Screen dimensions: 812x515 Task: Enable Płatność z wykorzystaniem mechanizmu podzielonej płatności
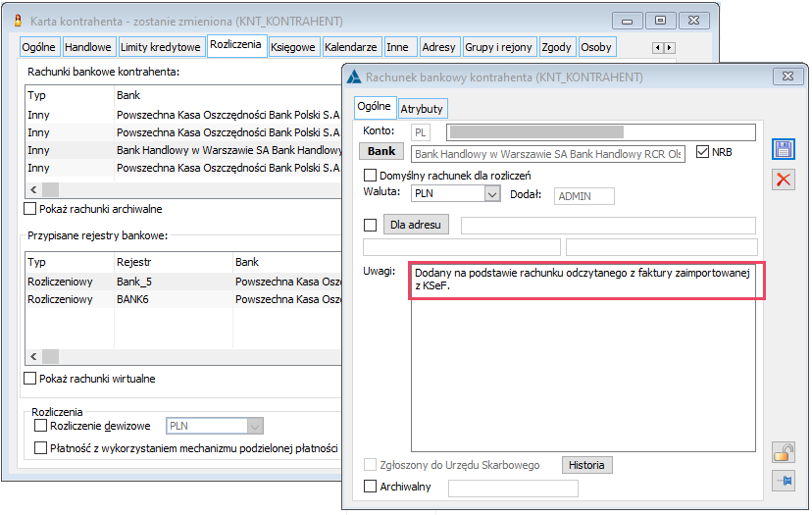point(40,447)
